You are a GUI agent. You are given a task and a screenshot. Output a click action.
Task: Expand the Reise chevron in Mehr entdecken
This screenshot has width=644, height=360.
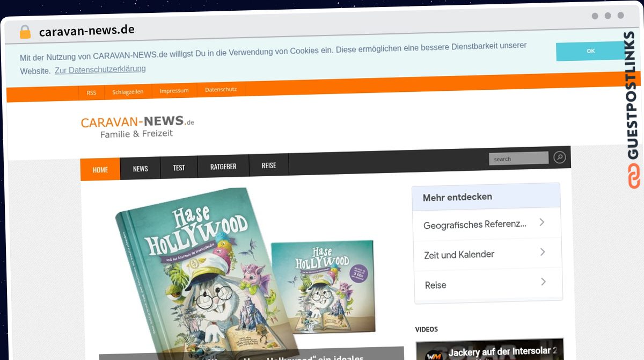[543, 282]
